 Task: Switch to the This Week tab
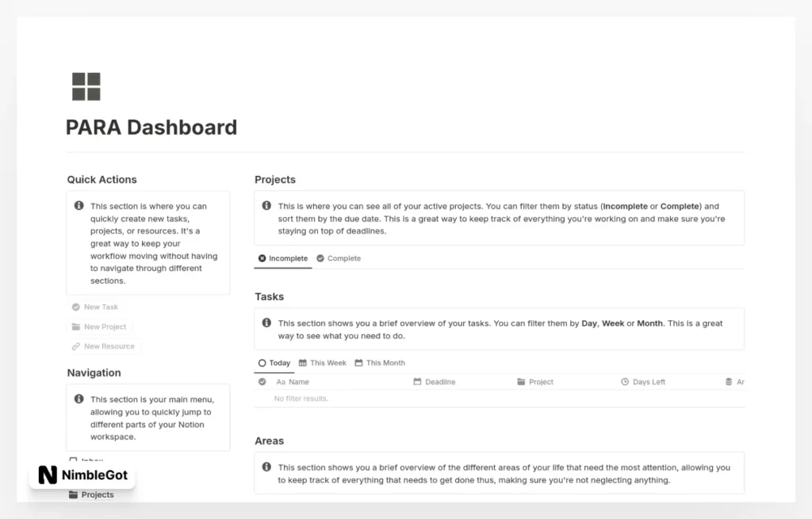[x=322, y=362]
